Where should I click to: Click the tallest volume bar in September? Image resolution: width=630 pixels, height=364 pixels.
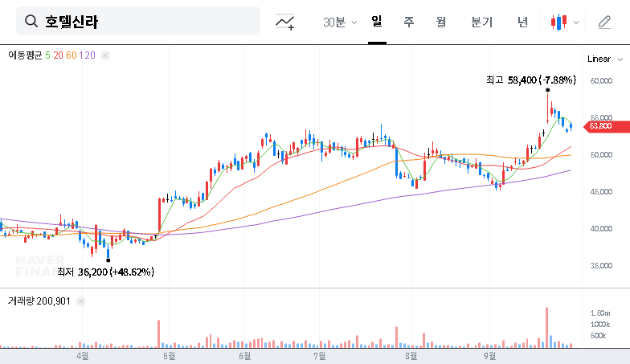tap(546, 328)
